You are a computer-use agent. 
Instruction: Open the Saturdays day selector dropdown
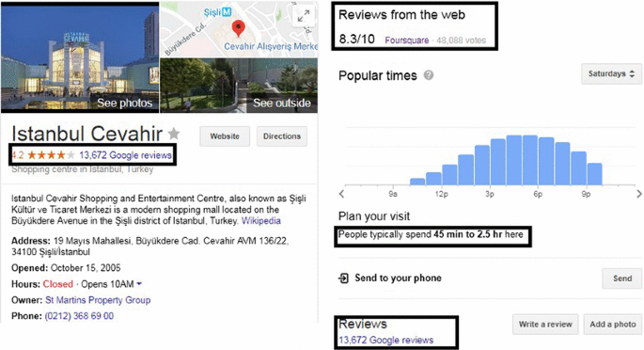[611, 74]
